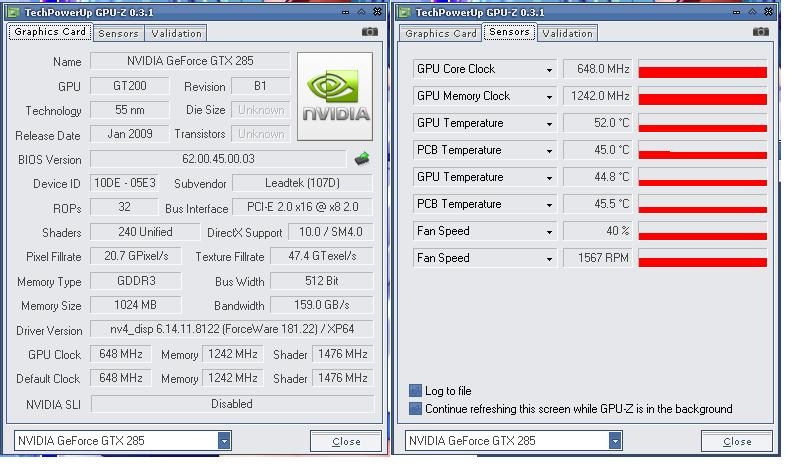The image size is (792, 470).
Task: Open Validation tab in right window
Action: [567, 33]
